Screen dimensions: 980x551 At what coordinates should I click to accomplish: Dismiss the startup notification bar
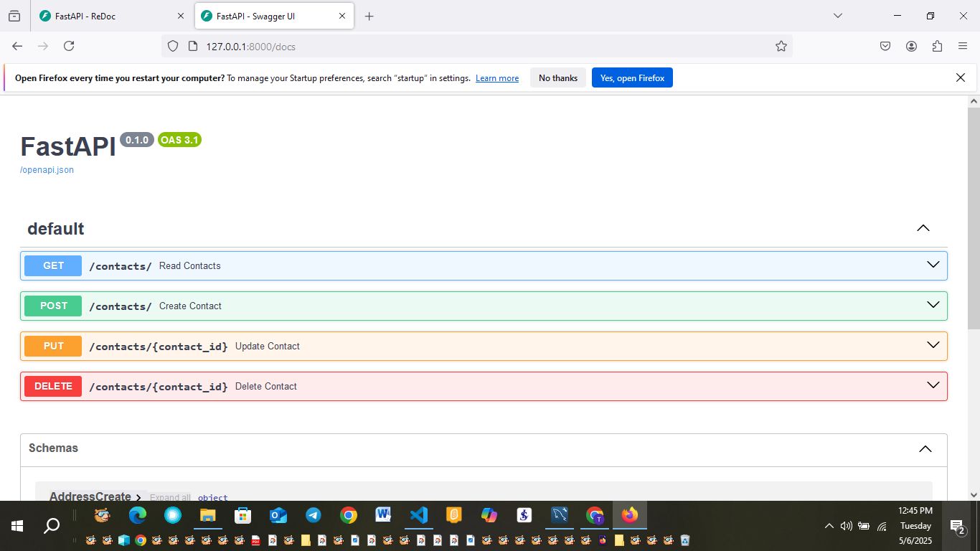click(961, 77)
